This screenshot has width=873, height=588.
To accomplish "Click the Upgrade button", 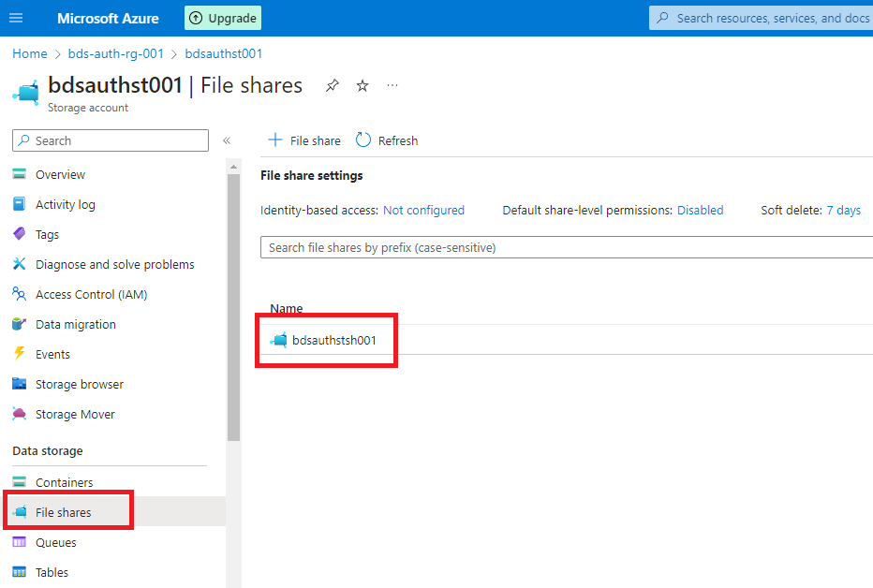I will coord(223,18).
